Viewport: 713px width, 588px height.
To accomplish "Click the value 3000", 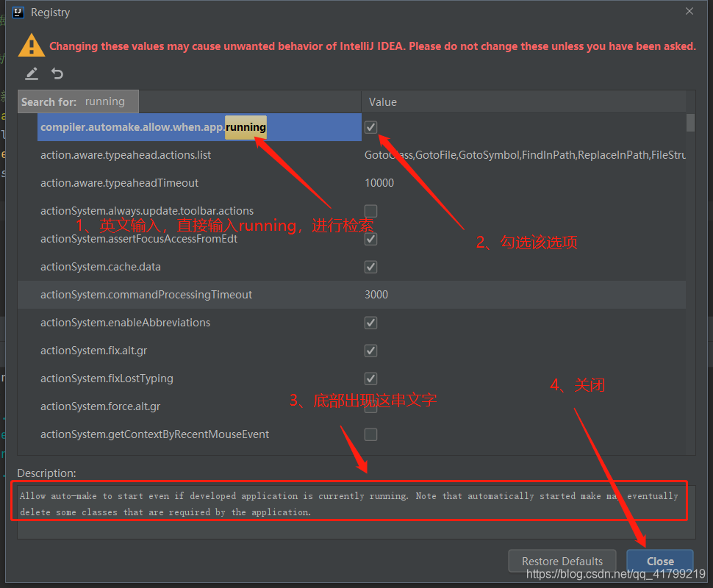I will pos(376,295).
